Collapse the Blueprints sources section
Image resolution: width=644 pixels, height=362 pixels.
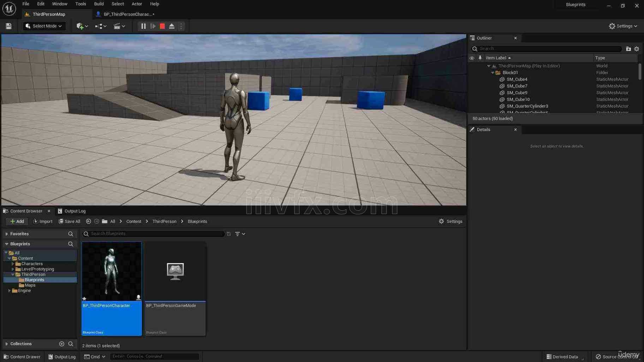[x=7, y=244]
